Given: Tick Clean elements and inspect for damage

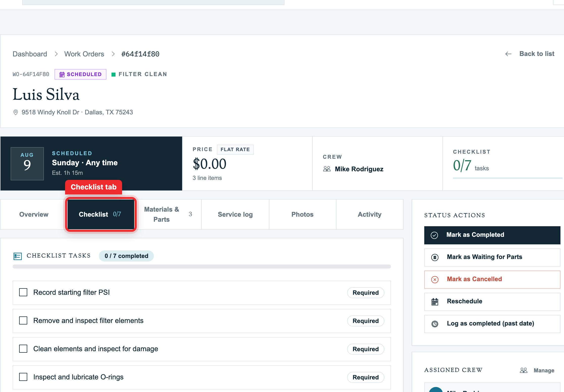Looking at the screenshot, I should [x=23, y=349].
